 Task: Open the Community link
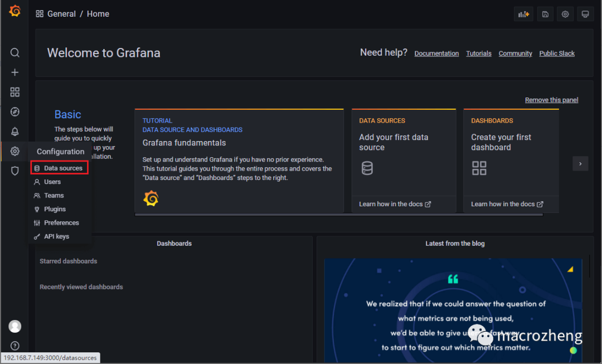[515, 54]
